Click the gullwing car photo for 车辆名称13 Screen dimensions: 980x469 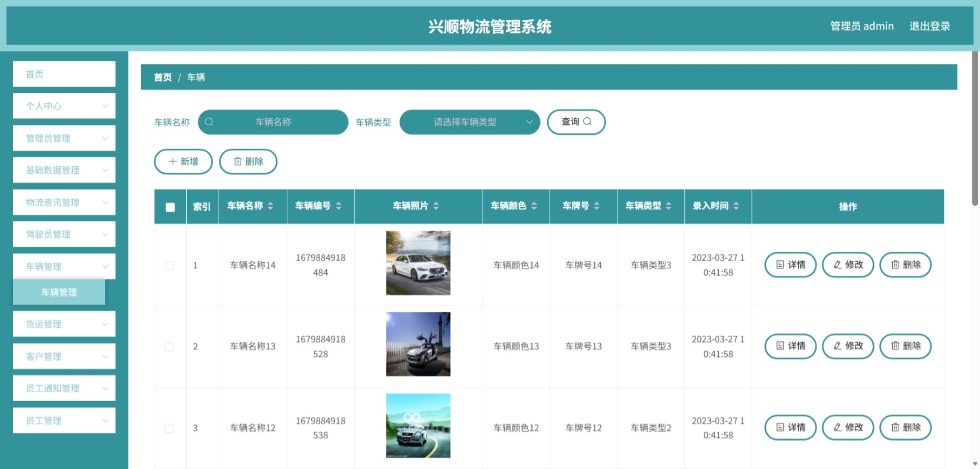point(418,344)
